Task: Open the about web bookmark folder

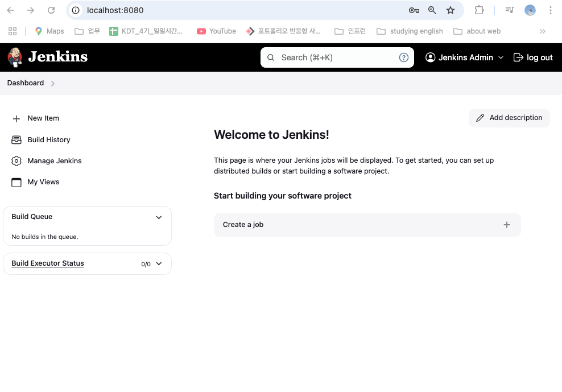Action: tap(477, 31)
